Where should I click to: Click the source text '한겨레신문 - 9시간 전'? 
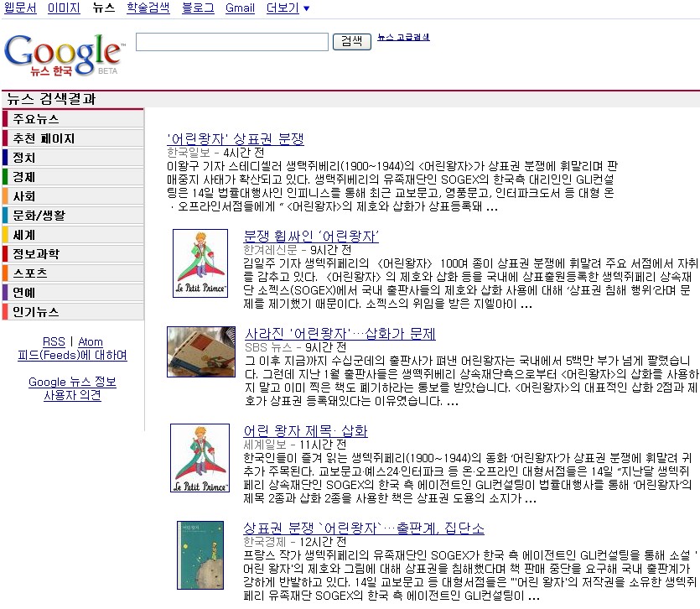tap(298, 250)
